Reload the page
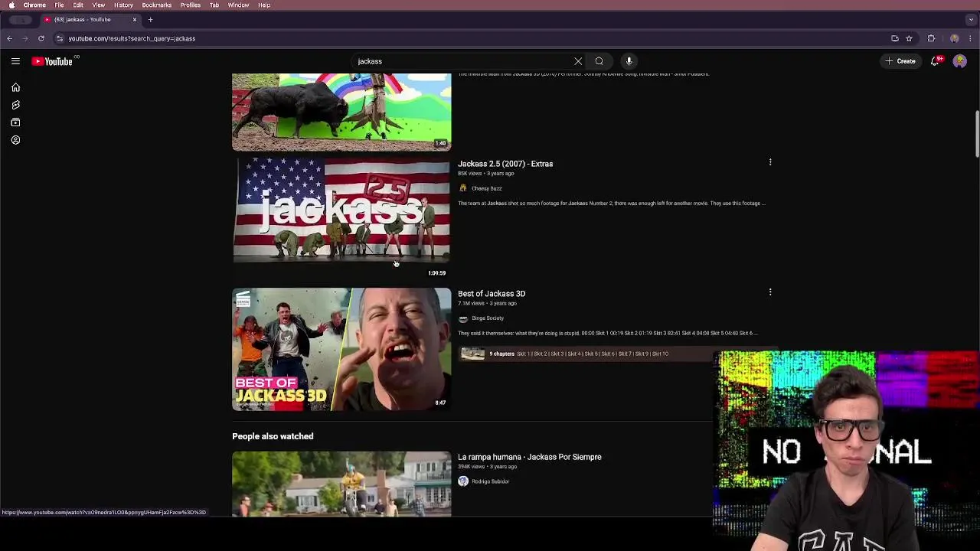This screenshot has width=980, height=551. click(41, 38)
